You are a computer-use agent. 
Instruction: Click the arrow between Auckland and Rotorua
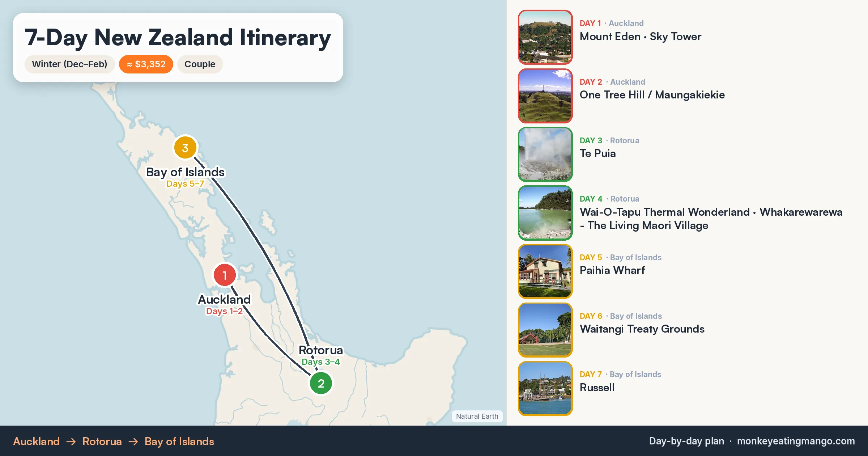click(71, 442)
